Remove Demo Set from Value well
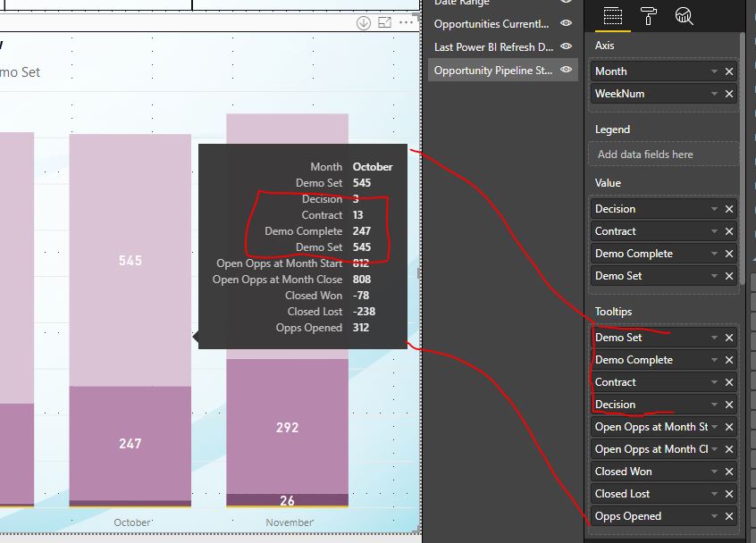This screenshot has height=543, width=756. [729, 276]
